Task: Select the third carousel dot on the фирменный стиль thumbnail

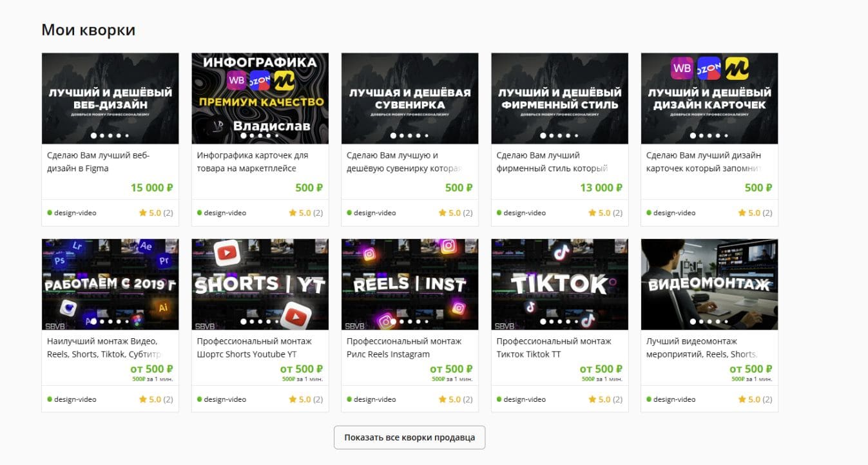Action: click(559, 136)
